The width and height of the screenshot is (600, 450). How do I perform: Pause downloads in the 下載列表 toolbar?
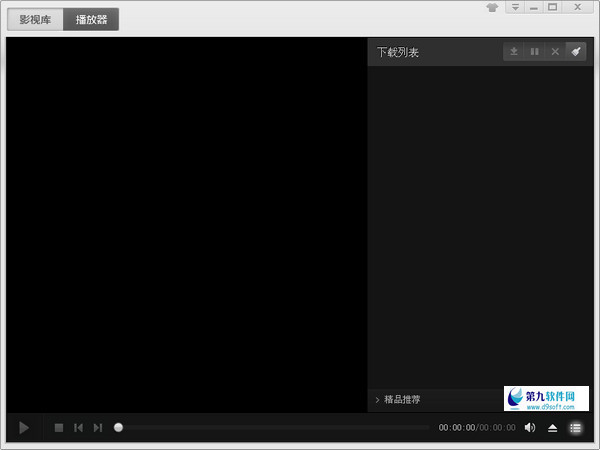534,51
